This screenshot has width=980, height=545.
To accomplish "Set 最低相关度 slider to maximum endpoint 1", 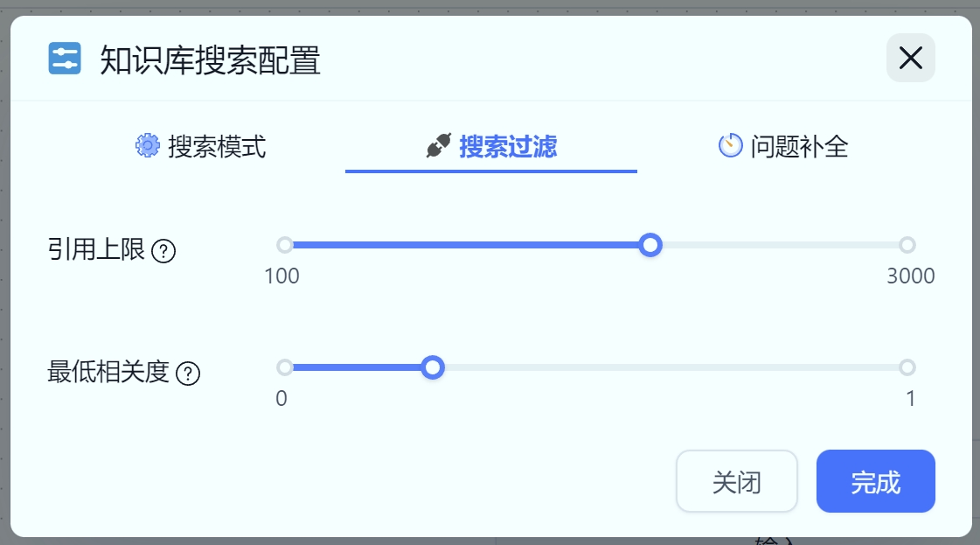I will (x=907, y=367).
